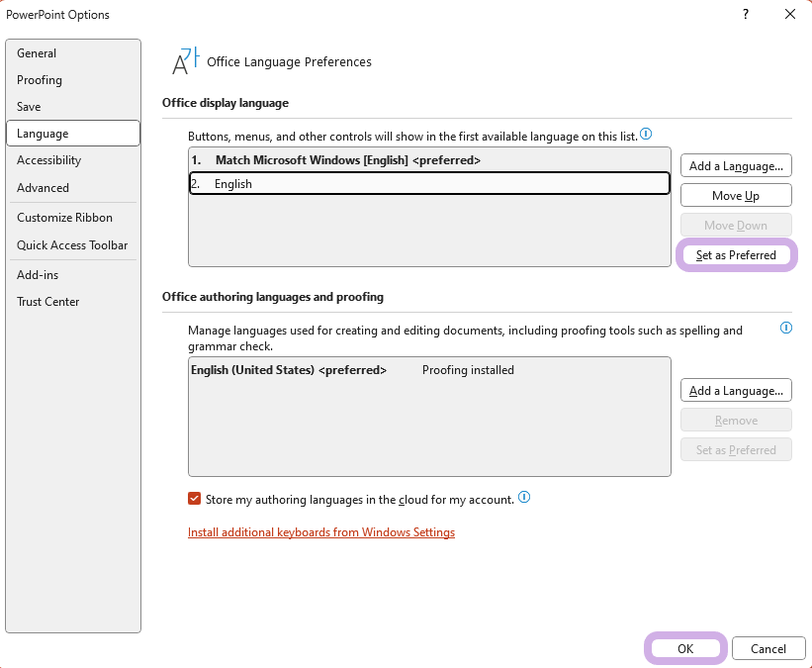Viewport: 812px width, 668px height.
Task: Add a Language to authoring languages
Action: [x=736, y=391]
